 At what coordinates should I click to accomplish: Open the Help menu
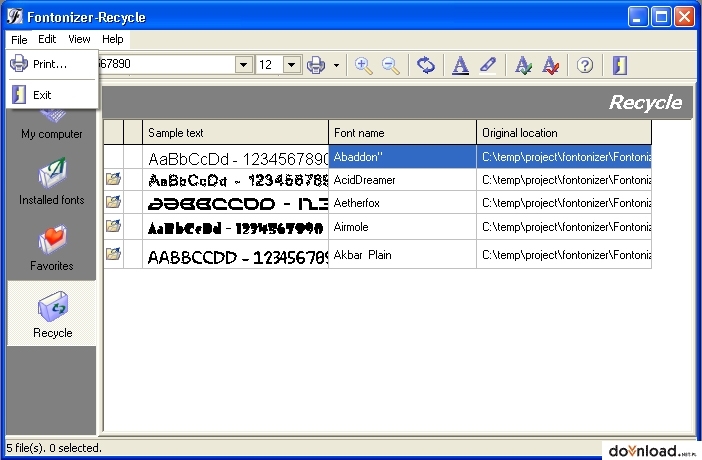tap(112, 39)
